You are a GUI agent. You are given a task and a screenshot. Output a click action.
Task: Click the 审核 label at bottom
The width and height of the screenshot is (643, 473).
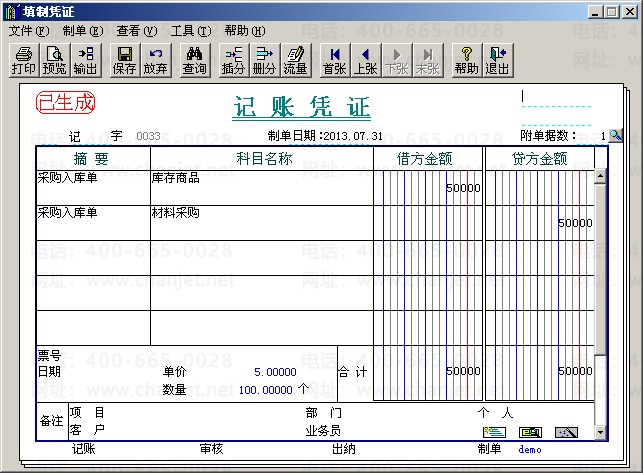click(212, 449)
